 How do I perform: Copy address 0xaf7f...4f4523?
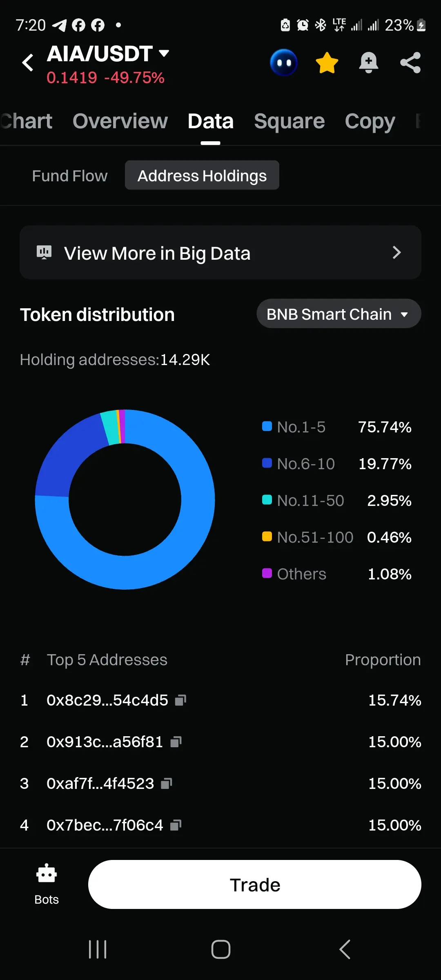click(167, 784)
